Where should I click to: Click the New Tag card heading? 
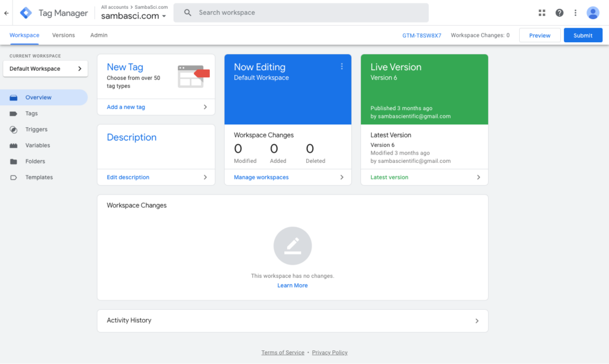tap(125, 67)
